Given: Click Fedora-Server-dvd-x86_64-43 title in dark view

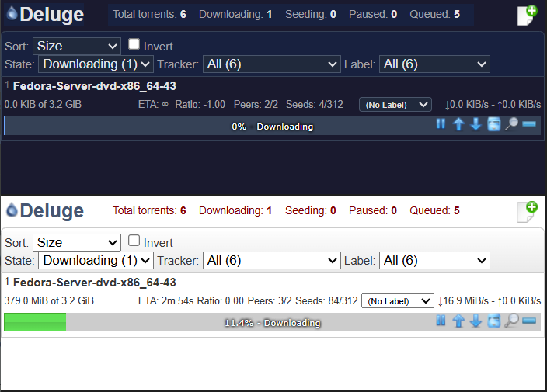Looking at the screenshot, I should tap(95, 86).
